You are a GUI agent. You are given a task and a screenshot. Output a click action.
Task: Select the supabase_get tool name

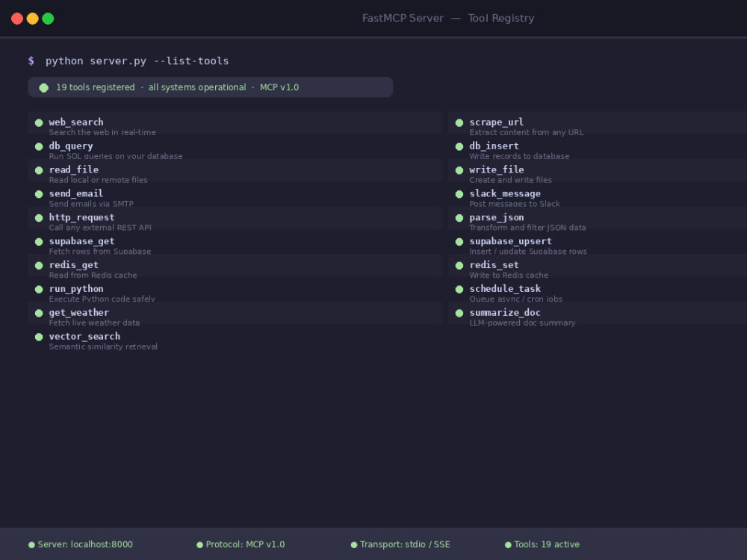(x=81, y=241)
